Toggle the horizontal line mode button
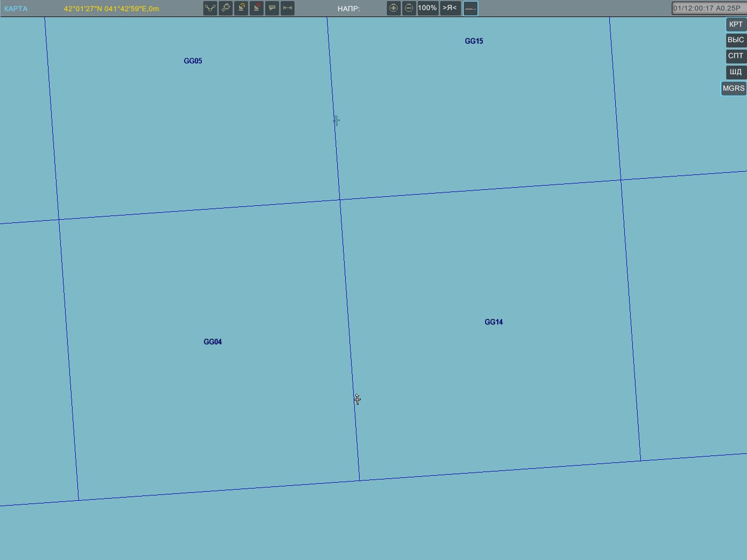Viewport: 747px width, 560px height. [x=471, y=8]
